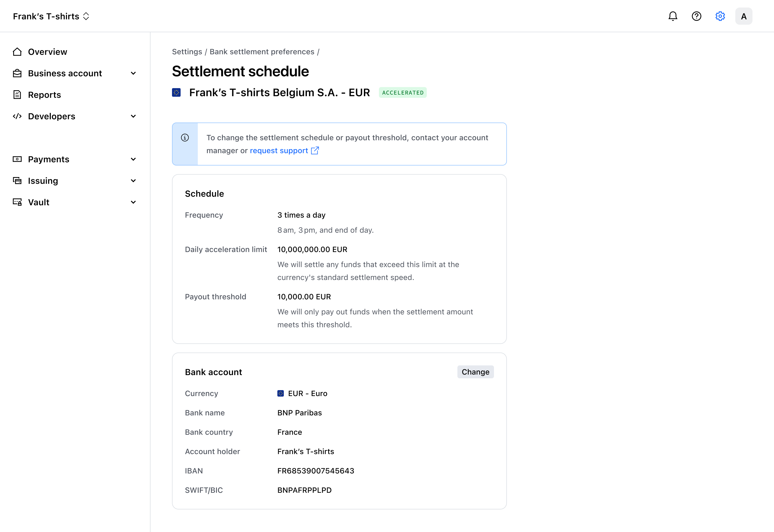The height and width of the screenshot is (532, 774).
Task: Expand the Issuing chevron
Action: (133, 181)
